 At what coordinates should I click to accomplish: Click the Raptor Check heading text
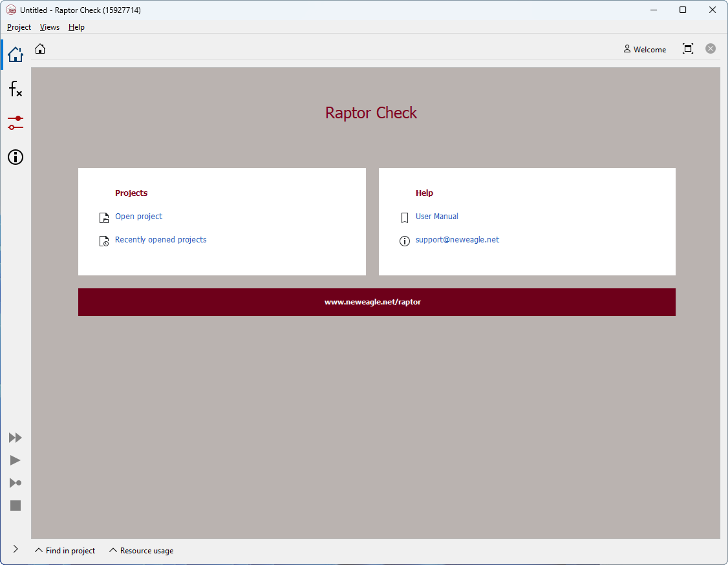[x=371, y=113]
